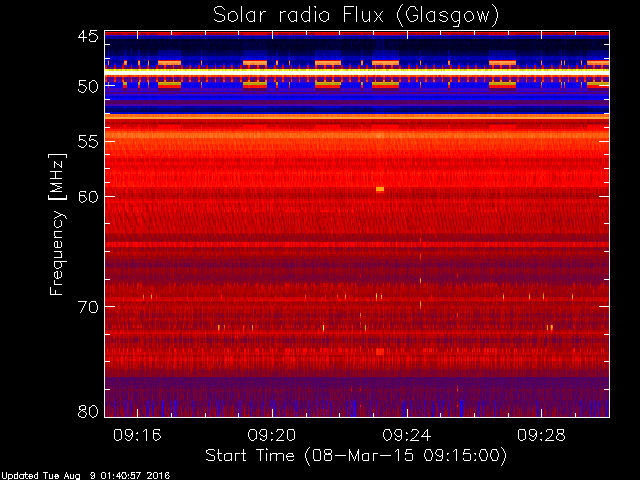Click the bright orange burst spot near 60 MHz
The width and height of the screenshot is (640, 480).
380,189
